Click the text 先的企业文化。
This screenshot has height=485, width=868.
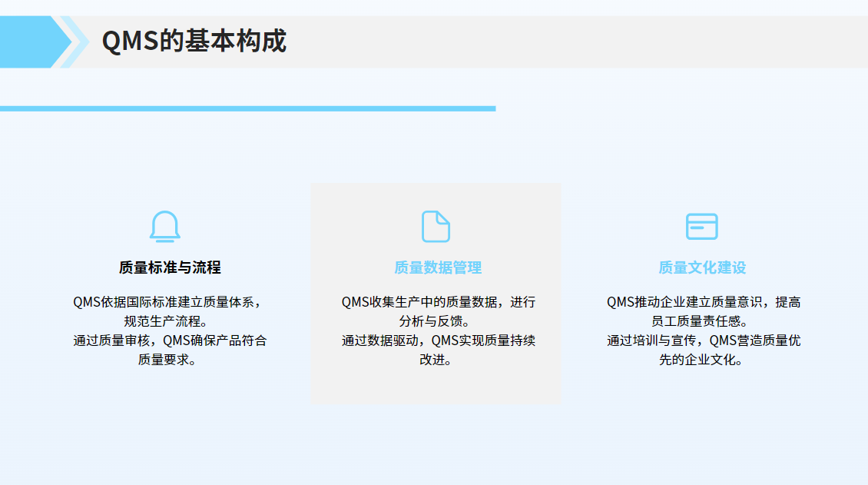click(701, 360)
